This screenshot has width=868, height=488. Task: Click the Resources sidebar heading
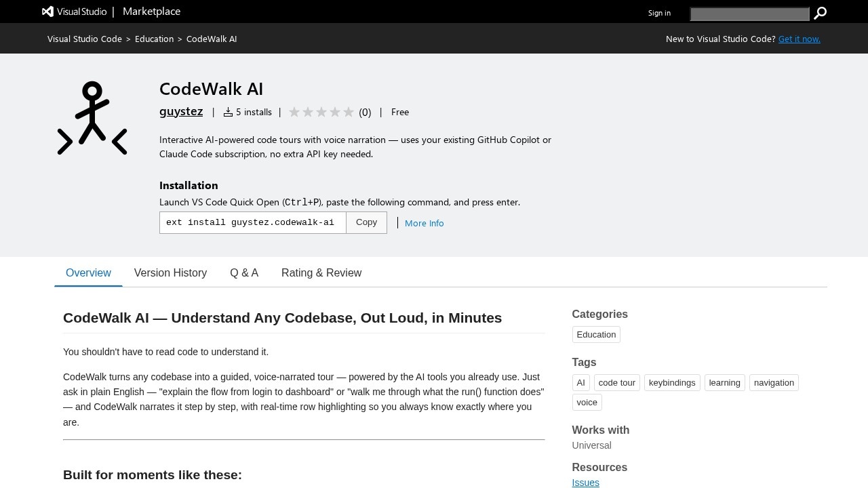[599, 467]
